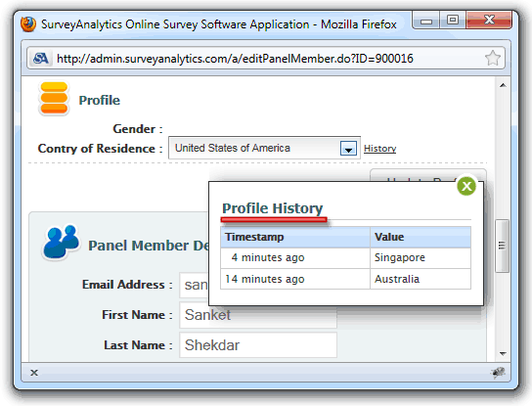Bookmark this page with the star icon
The image size is (532, 406).
[492, 58]
